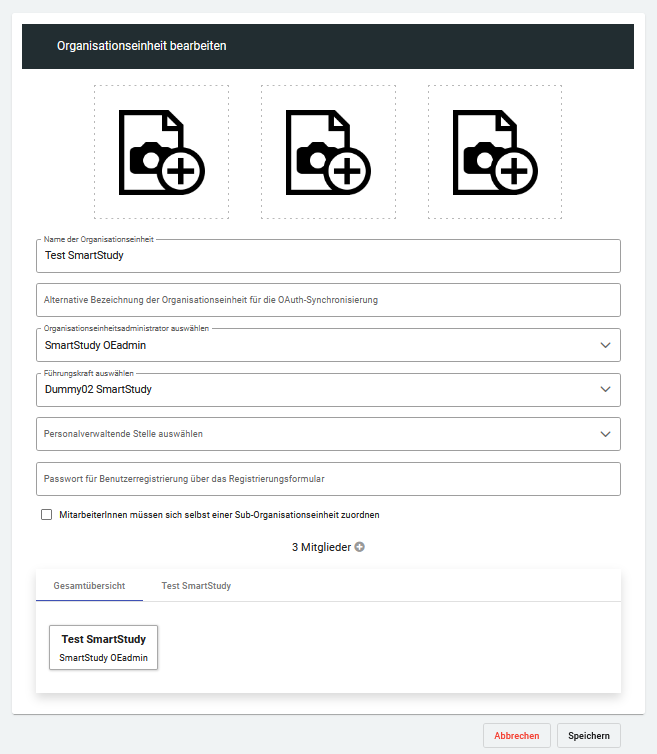Save changes with the Speichern button
This screenshot has width=657, height=754.
(589, 735)
